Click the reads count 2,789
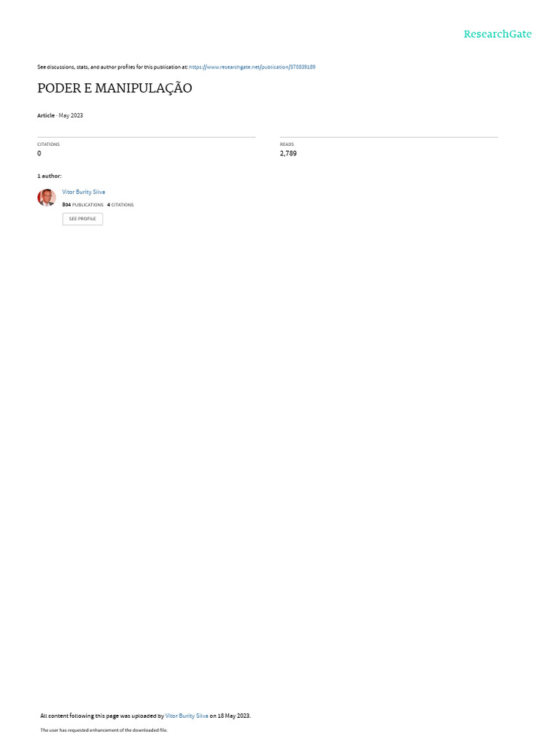Viewport: 560px width, 747px height. click(x=288, y=153)
